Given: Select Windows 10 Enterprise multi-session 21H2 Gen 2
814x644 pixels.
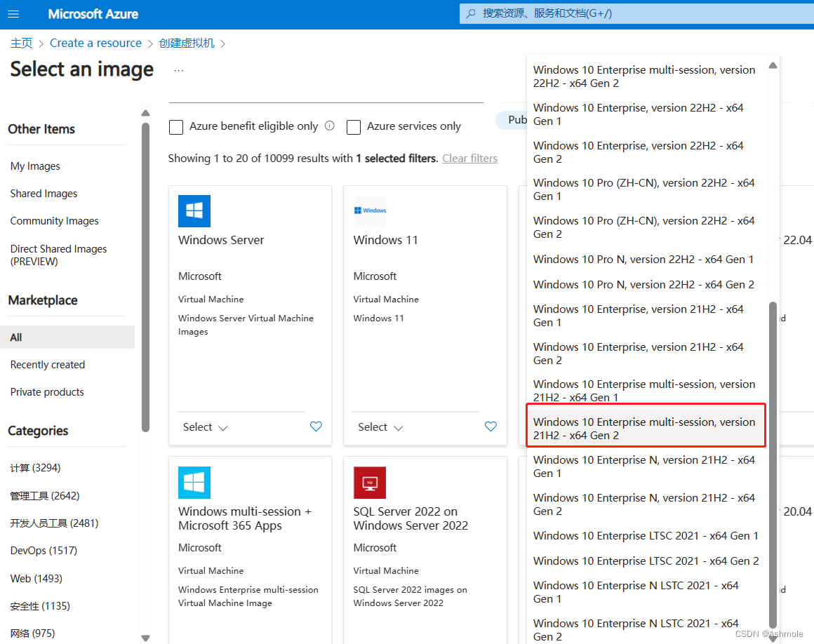Looking at the screenshot, I should click(x=646, y=429).
